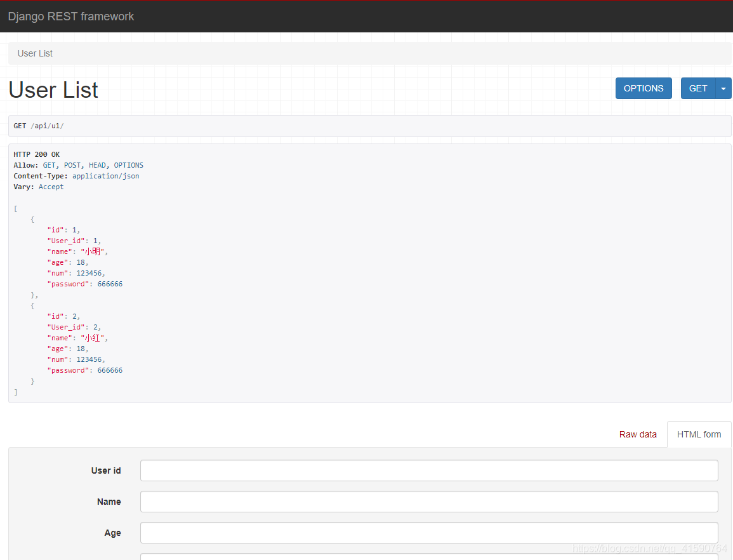Click the User List page heading
Screen dimensions: 733x560
pyautogui.click(x=53, y=90)
